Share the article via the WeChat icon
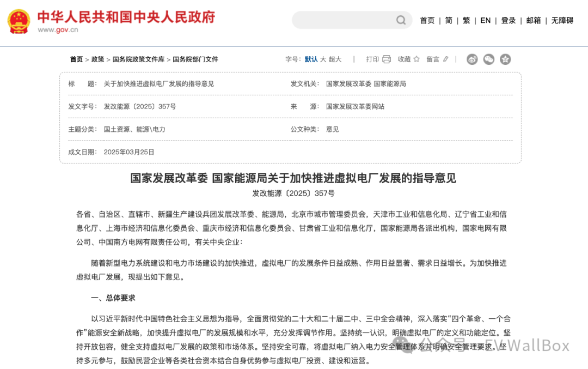 (488, 59)
